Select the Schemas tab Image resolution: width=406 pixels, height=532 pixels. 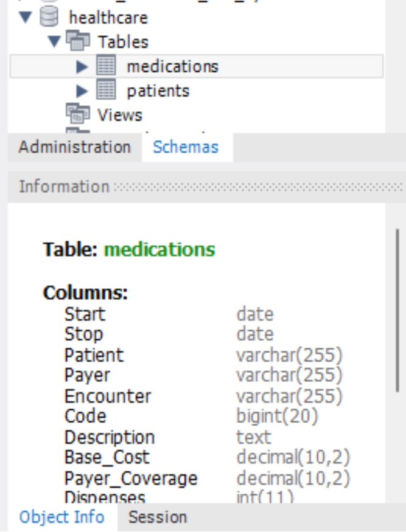[186, 147]
